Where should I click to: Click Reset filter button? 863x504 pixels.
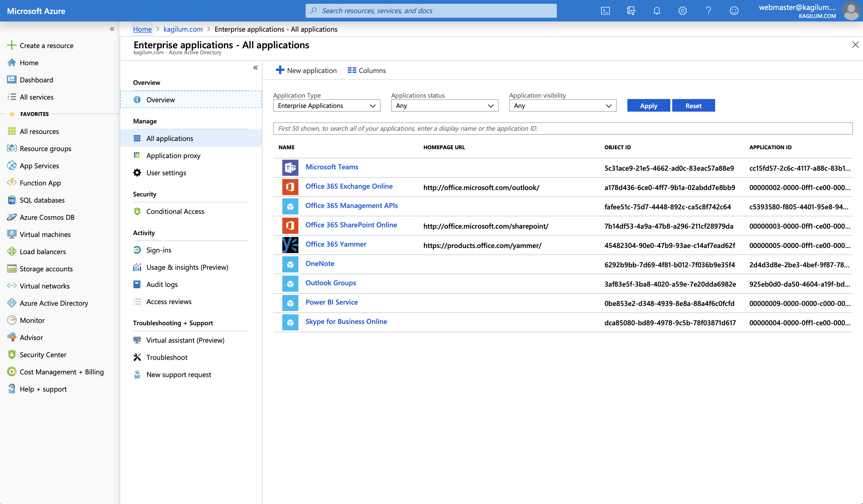point(693,105)
